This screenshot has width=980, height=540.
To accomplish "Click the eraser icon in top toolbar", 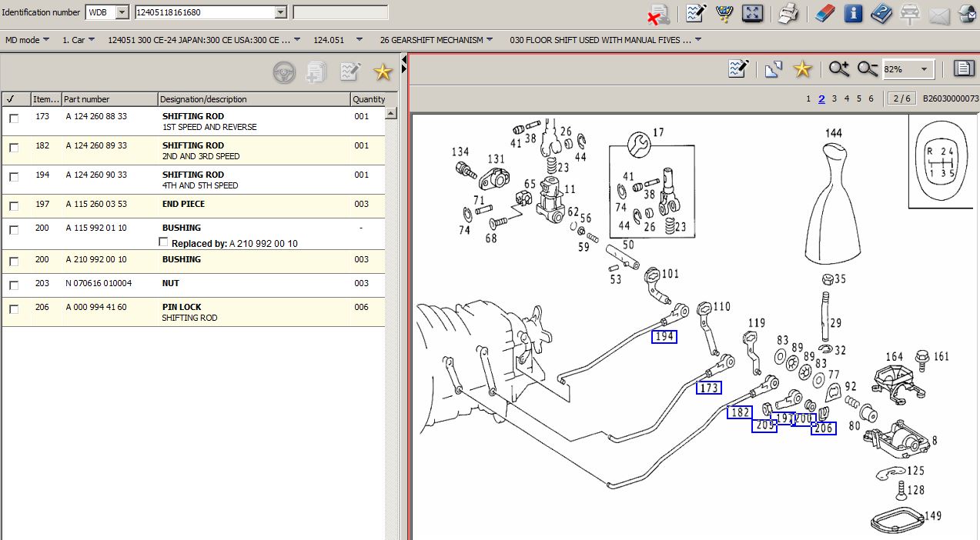I will coord(823,13).
